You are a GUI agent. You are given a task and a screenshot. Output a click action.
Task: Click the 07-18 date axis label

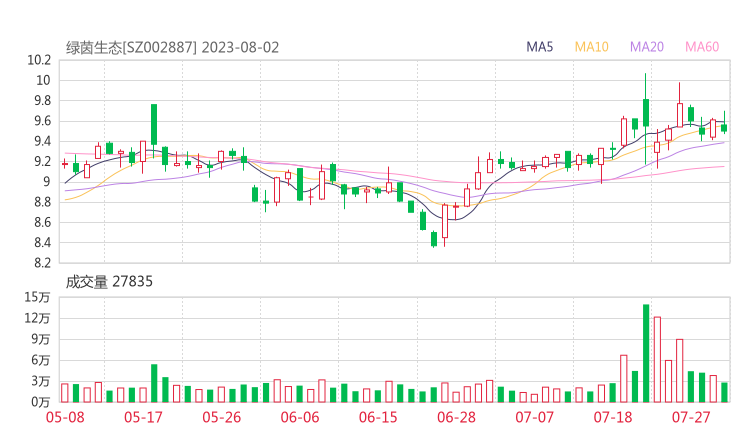pyautogui.click(x=613, y=417)
